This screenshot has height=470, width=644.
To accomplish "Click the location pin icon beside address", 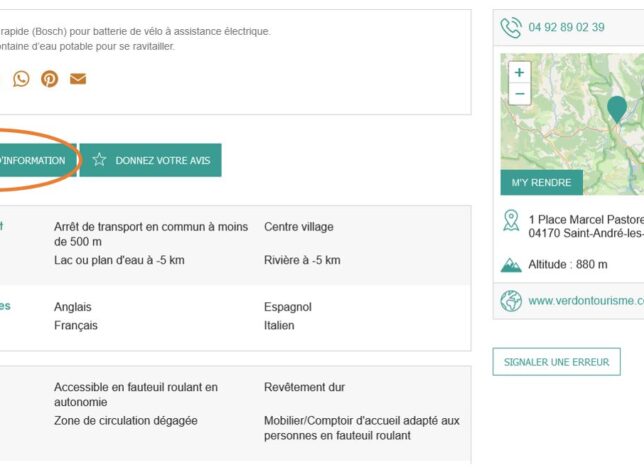I will [511, 220].
